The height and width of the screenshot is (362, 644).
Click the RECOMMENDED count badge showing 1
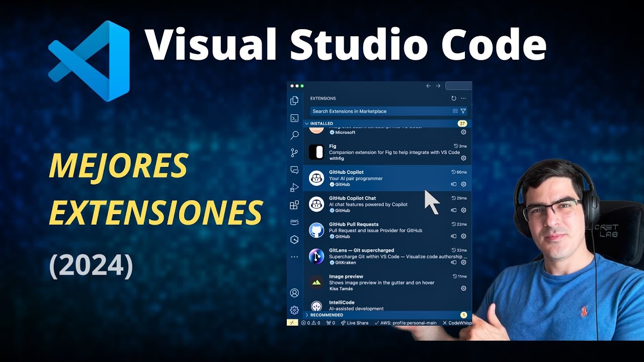pyautogui.click(x=463, y=315)
